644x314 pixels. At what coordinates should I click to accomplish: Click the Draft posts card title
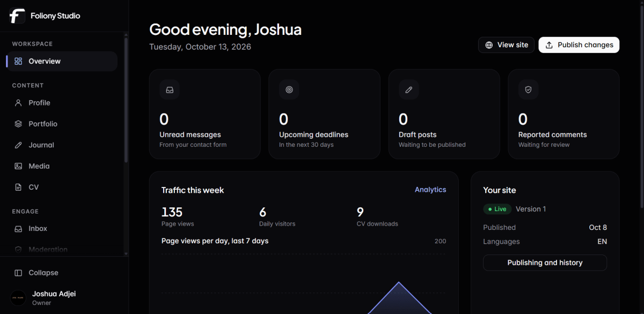[418, 134]
